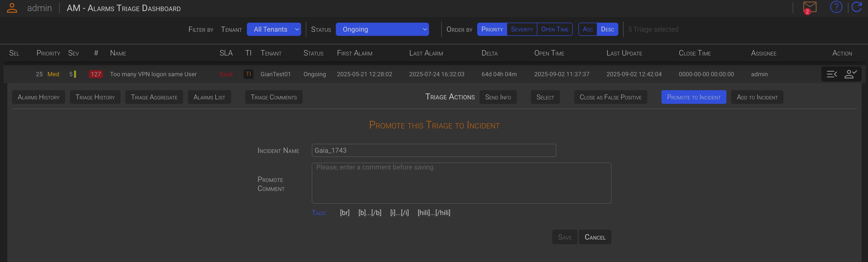
Task: Click the admin user profile icon
Action: tap(12, 8)
